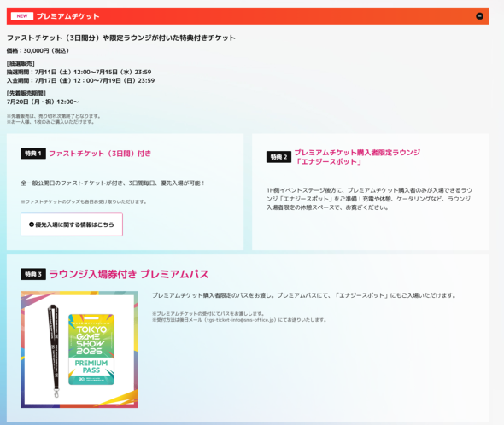504x425 pixels.
Task: Click the プレミアムチケット購入者限定のパスをお渡し description
Action: tap(304, 295)
